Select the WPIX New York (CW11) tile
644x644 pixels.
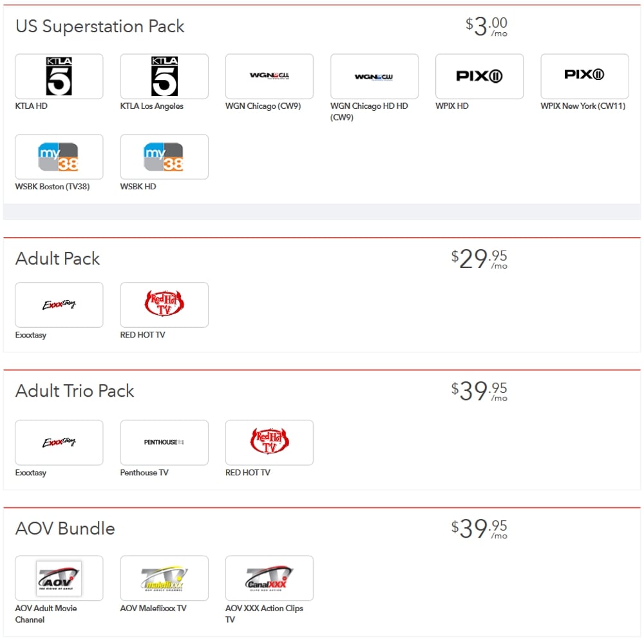coord(584,76)
